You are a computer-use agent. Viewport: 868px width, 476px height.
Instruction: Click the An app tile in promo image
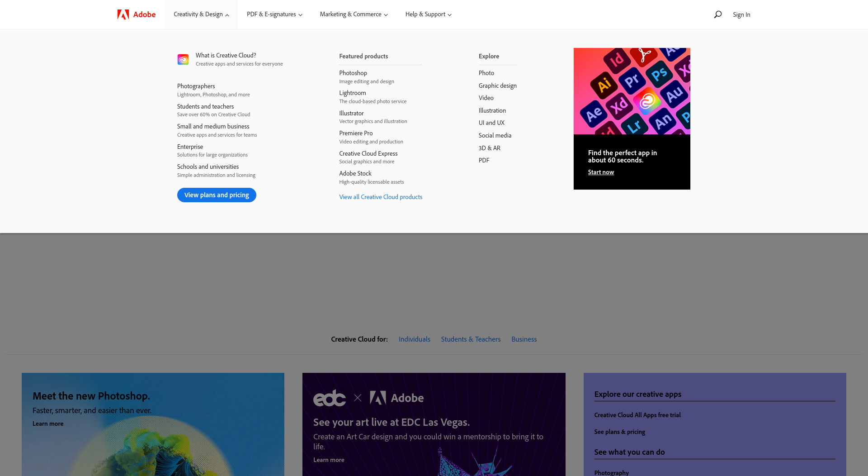tap(662, 121)
